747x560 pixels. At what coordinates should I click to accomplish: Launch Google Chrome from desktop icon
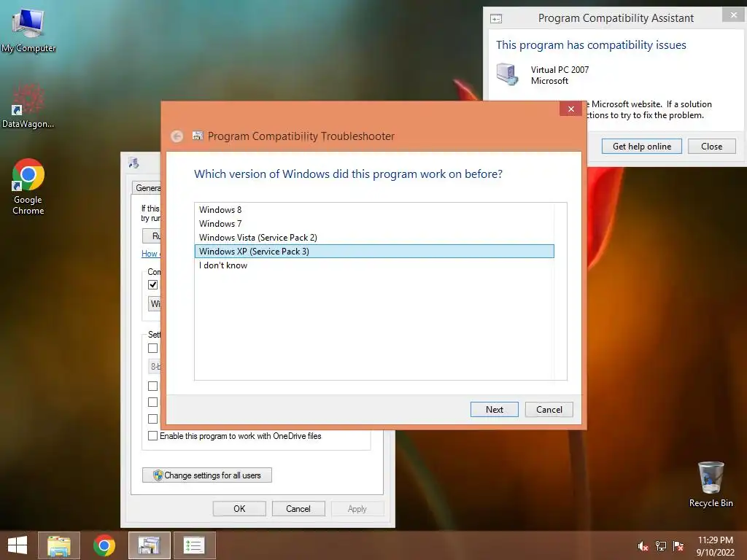pyautogui.click(x=28, y=187)
